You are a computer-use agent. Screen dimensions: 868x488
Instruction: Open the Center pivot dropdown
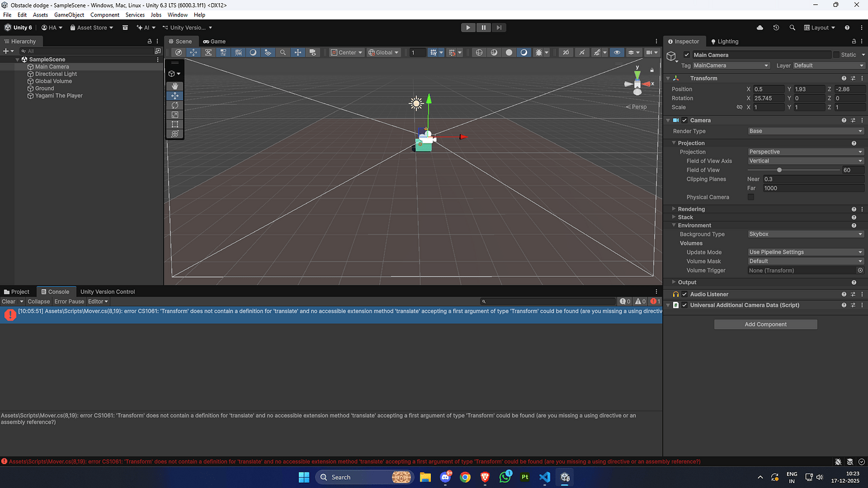[347, 53]
